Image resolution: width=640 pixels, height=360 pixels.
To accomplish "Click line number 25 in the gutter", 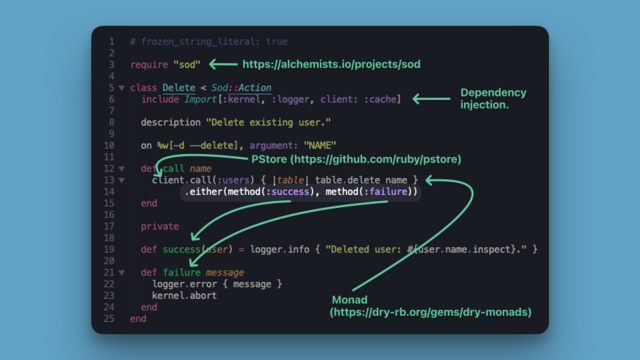I will [x=109, y=319].
